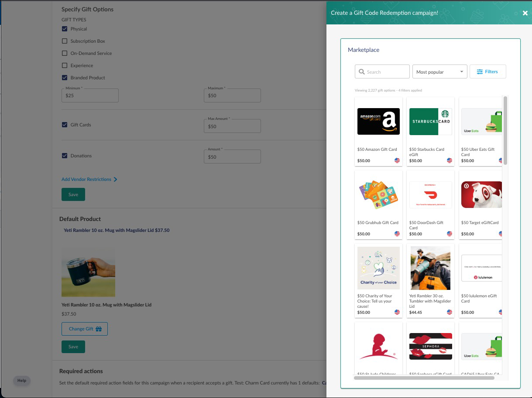Image resolution: width=532 pixels, height=398 pixels.
Task: Click US flag icon on Grubhub Gift Card
Action: [x=397, y=234]
